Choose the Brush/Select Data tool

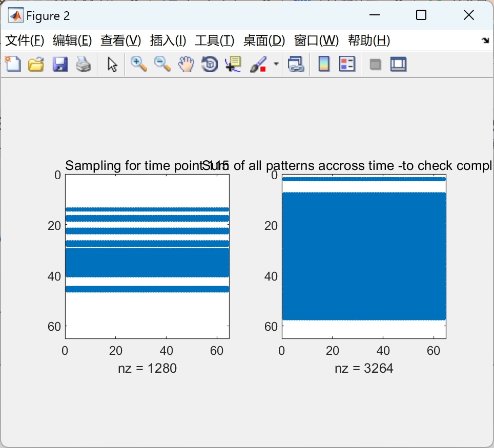[x=258, y=64]
